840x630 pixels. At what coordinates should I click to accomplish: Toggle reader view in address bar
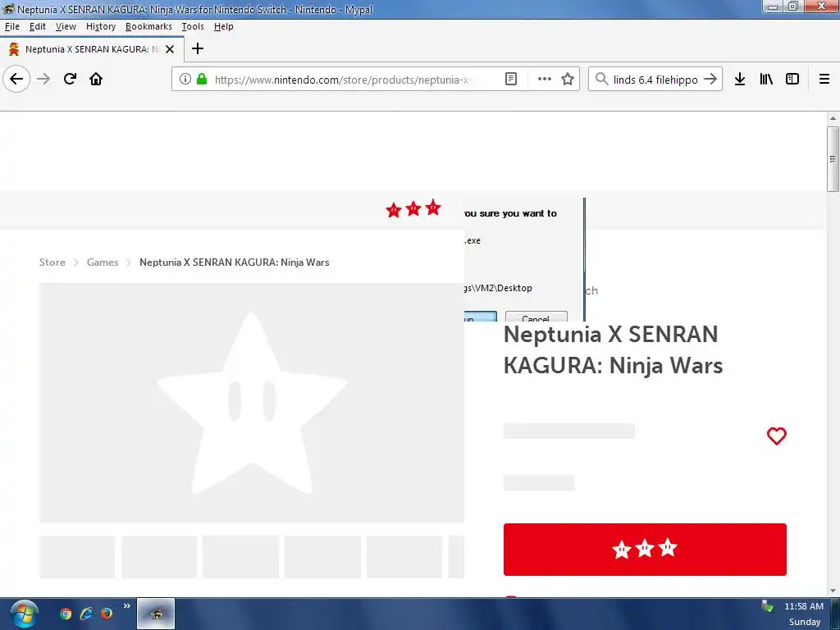(x=511, y=80)
